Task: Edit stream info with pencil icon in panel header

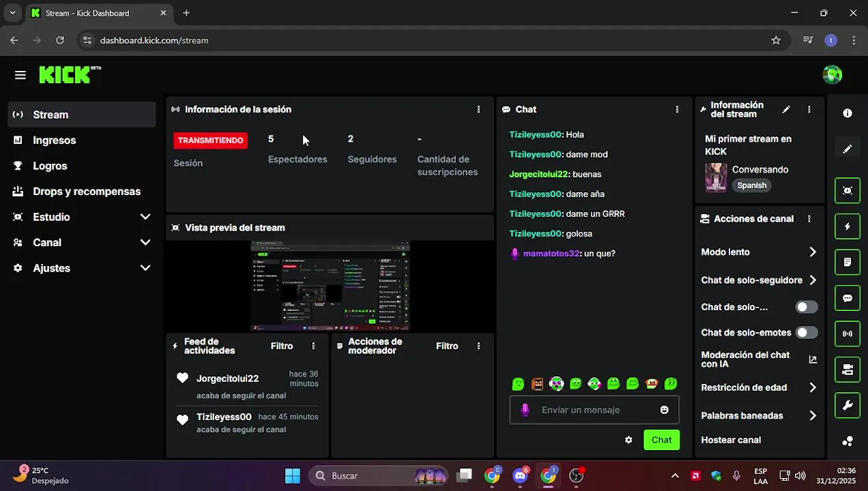Action: point(786,109)
